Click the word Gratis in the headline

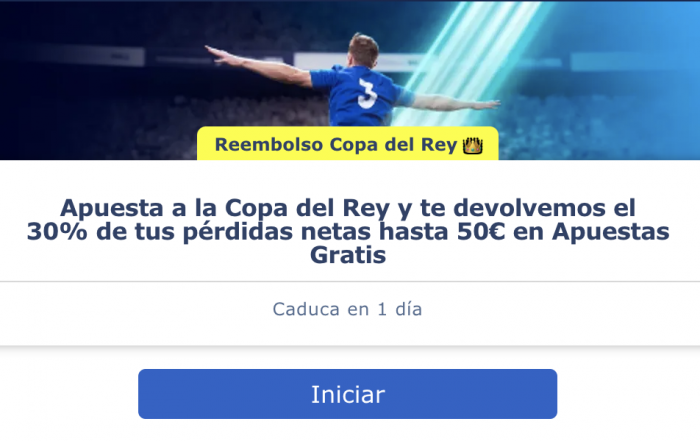pyautogui.click(x=348, y=255)
